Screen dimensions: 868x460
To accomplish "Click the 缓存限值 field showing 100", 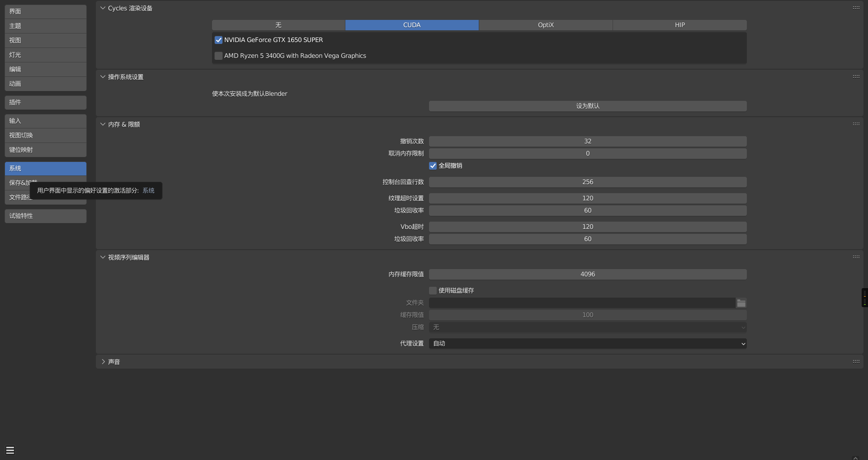I will pyautogui.click(x=588, y=315).
